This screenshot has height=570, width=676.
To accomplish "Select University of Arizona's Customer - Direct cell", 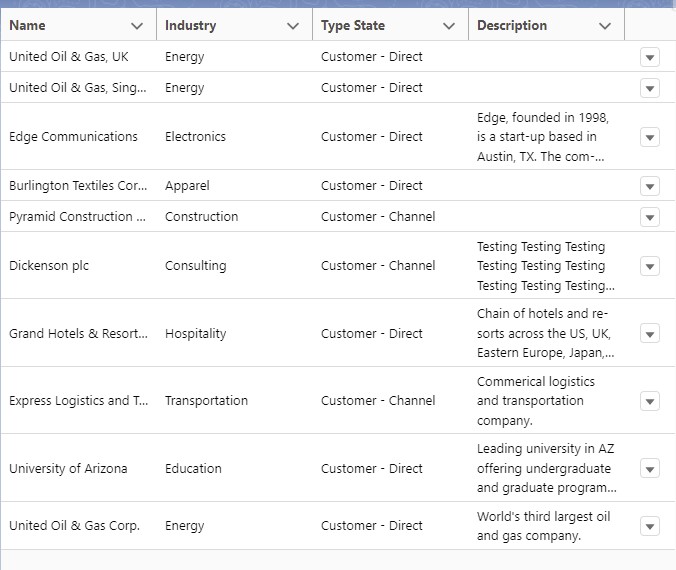I will pos(372,469).
